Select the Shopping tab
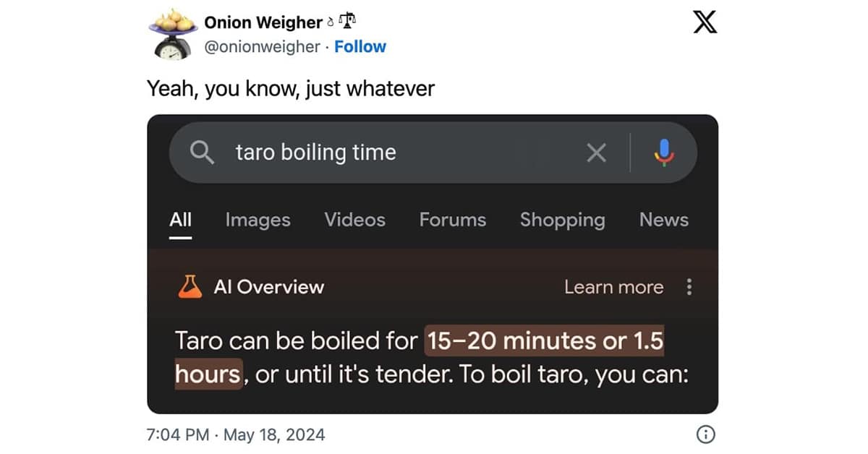 click(x=562, y=220)
